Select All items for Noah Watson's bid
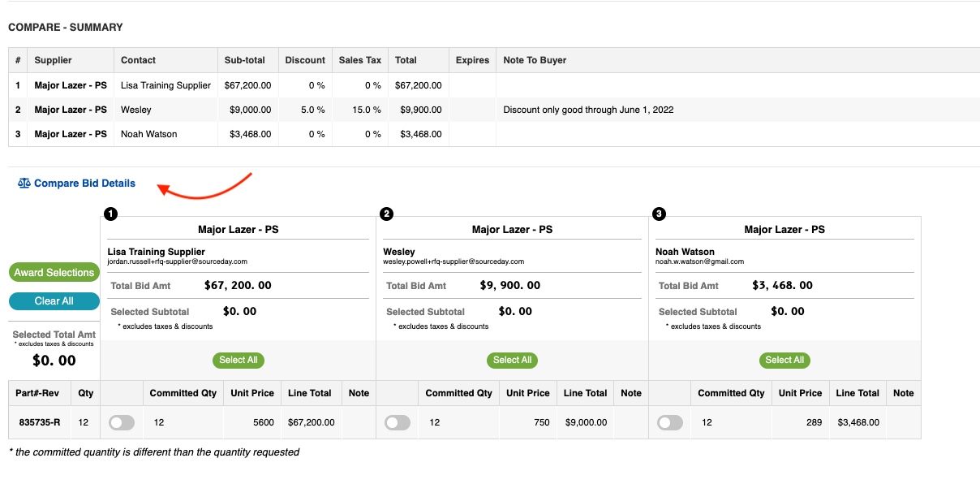This screenshot has height=484, width=980. point(784,360)
